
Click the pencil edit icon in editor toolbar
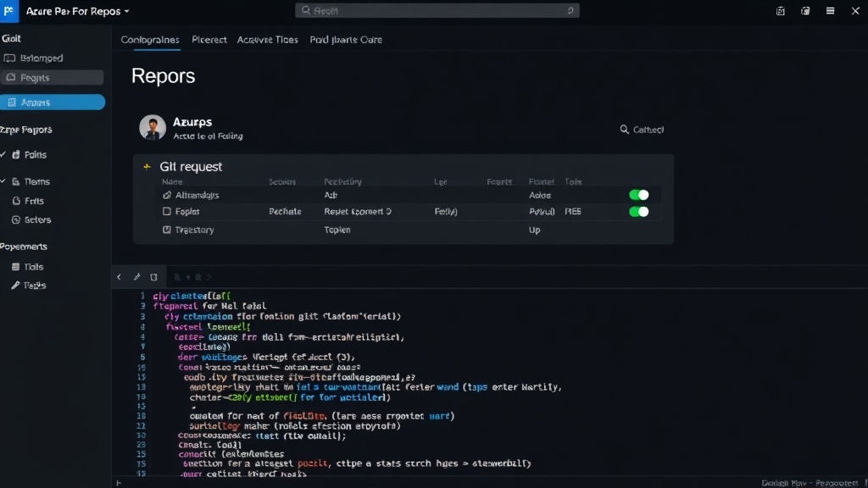(x=136, y=277)
